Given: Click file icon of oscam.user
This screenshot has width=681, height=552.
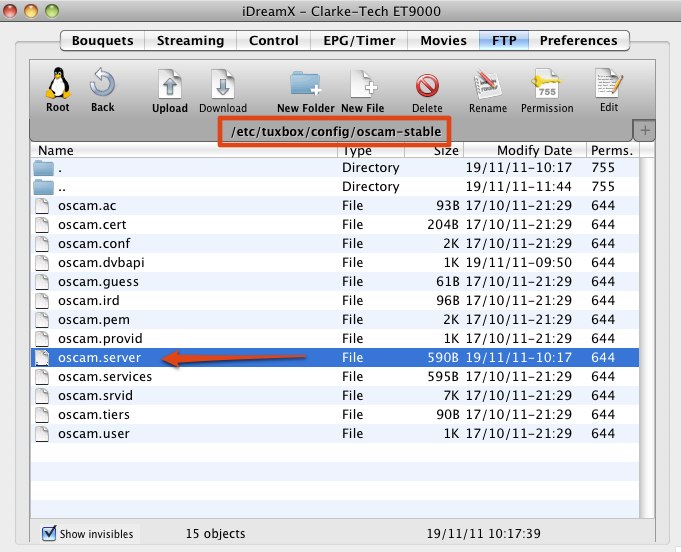Looking at the screenshot, I should tap(42, 434).
